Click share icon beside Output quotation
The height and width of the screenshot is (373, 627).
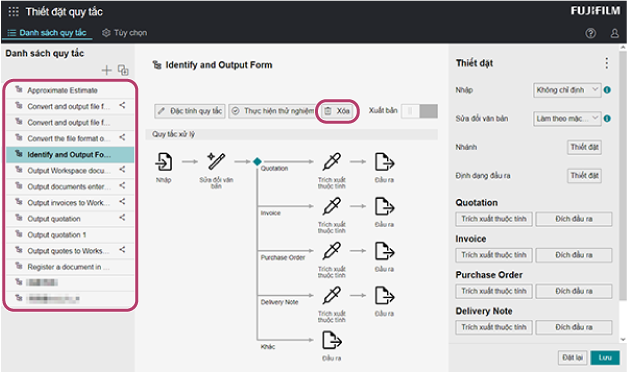122,218
